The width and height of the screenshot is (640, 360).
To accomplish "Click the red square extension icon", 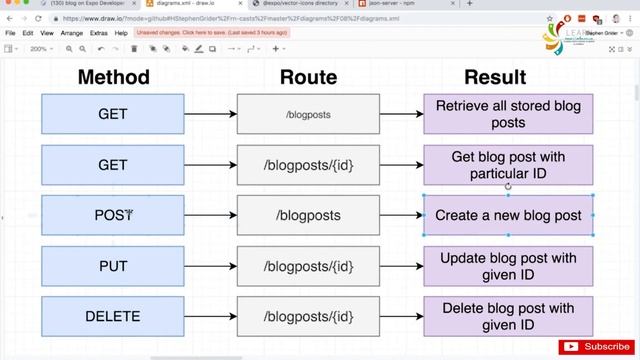I will 582,19.
